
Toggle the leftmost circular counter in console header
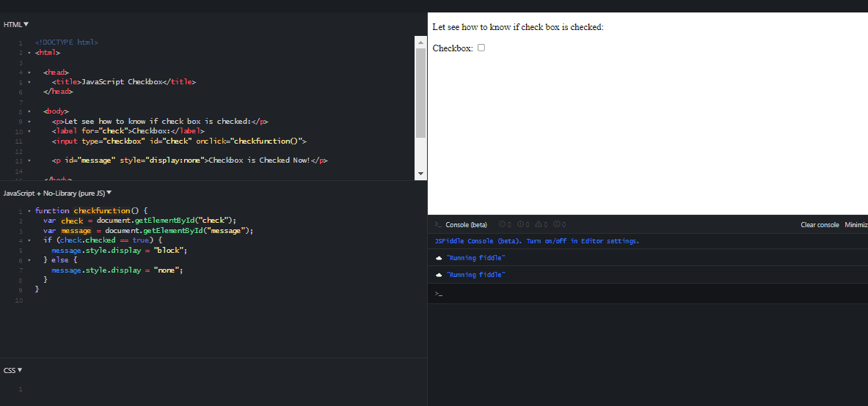pyautogui.click(x=503, y=225)
